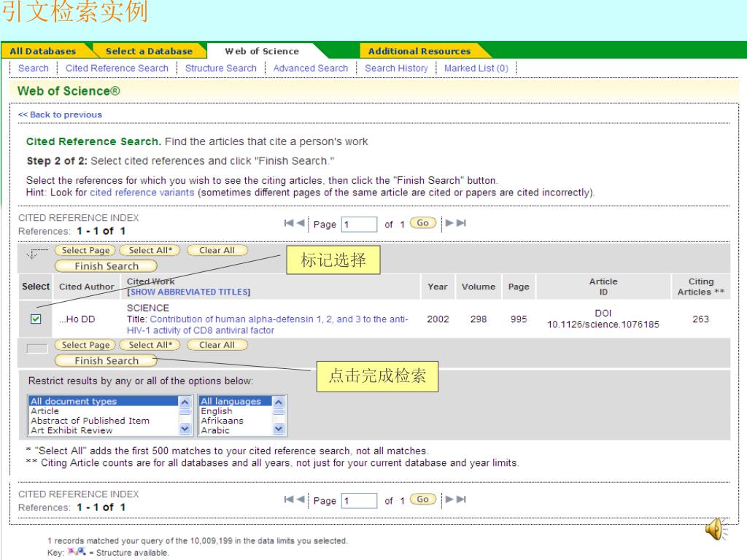Click cited author ...Ho DD

[x=77, y=319]
